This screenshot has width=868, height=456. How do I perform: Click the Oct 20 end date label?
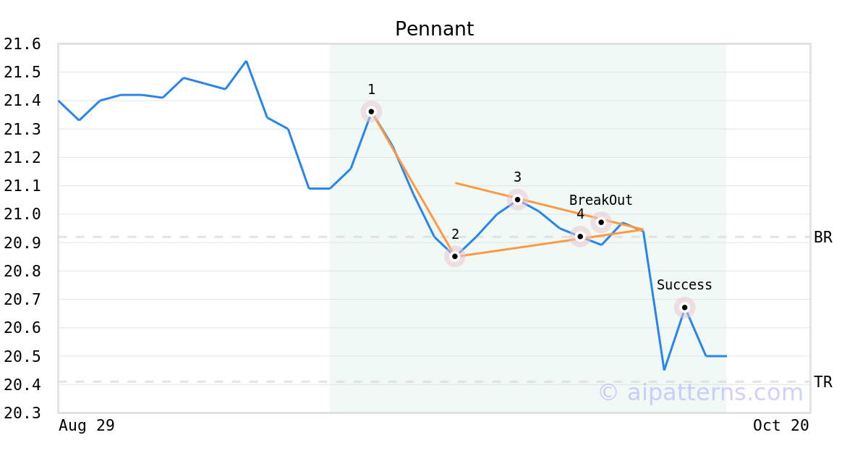(x=780, y=426)
